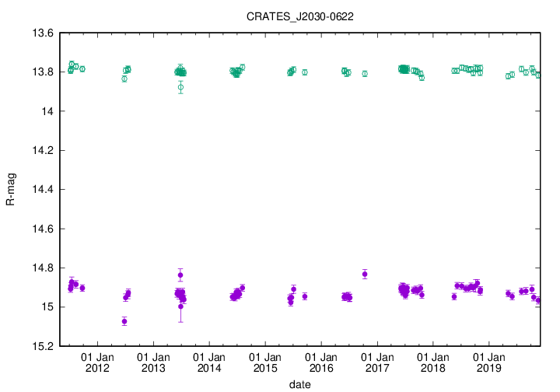
Task: Click the 01 Jan 2014 x-axis label
Action: (209, 362)
